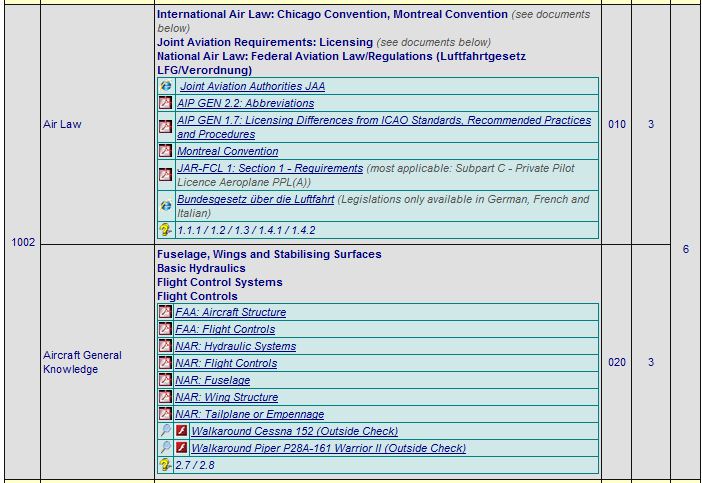Image resolution: width=702 pixels, height=483 pixels.
Task: Open the NAR: Hydraulic Systems link
Action: (235, 346)
